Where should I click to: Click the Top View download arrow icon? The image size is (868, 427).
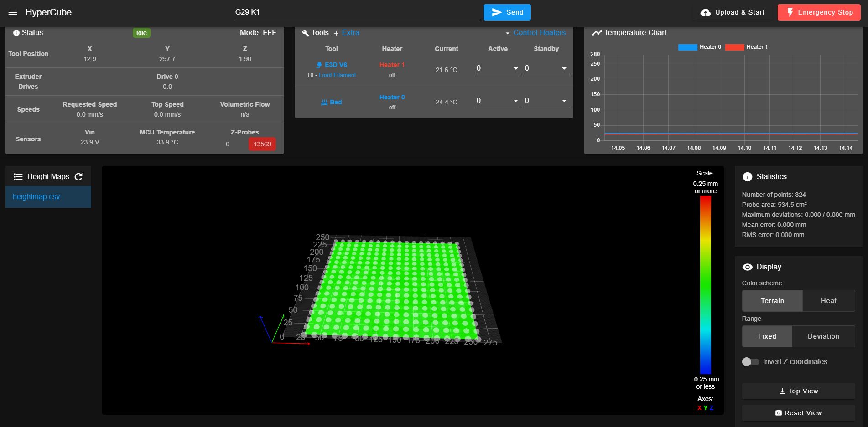pyautogui.click(x=782, y=391)
